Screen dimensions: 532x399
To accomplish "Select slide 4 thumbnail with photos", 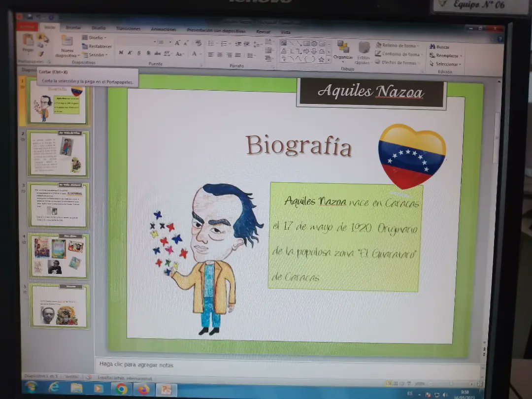I will point(59,256).
